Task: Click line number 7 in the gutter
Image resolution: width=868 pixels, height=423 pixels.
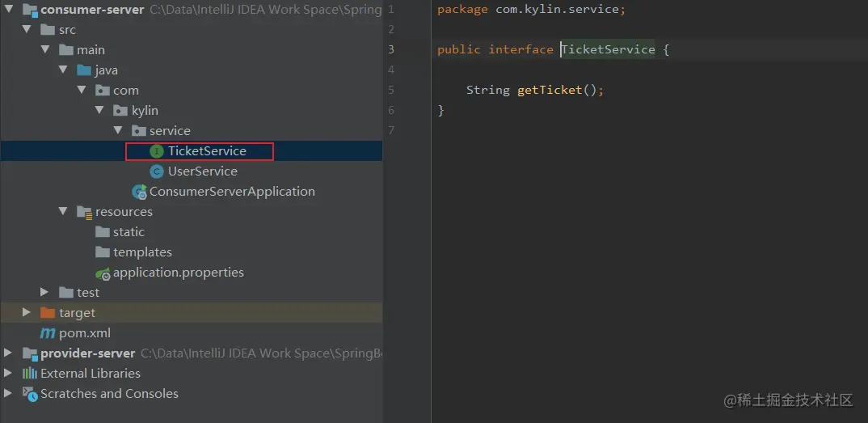Action: 391,130
